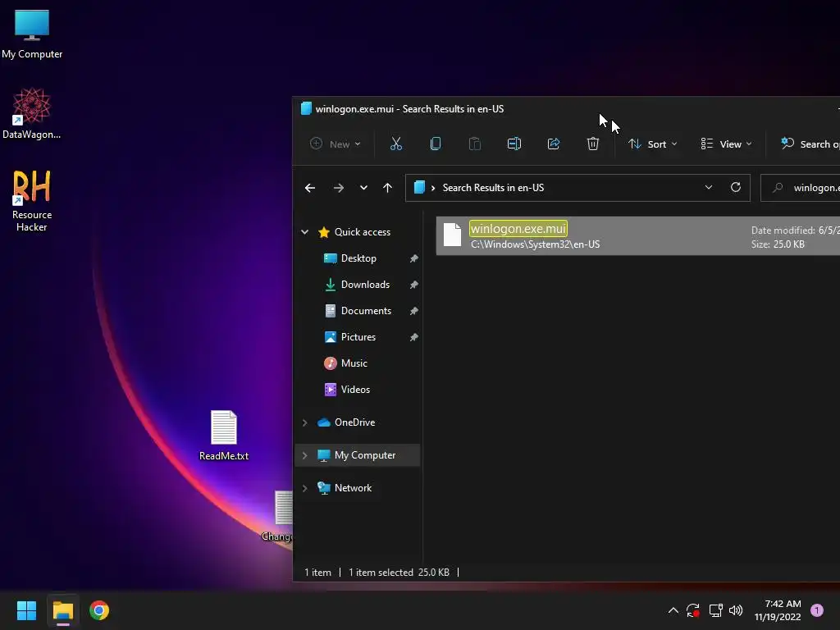Image resolution: width=840 pixels, height=630 pixels.
Task: Unpin Desktop using its pin icon
Action: 413,258
